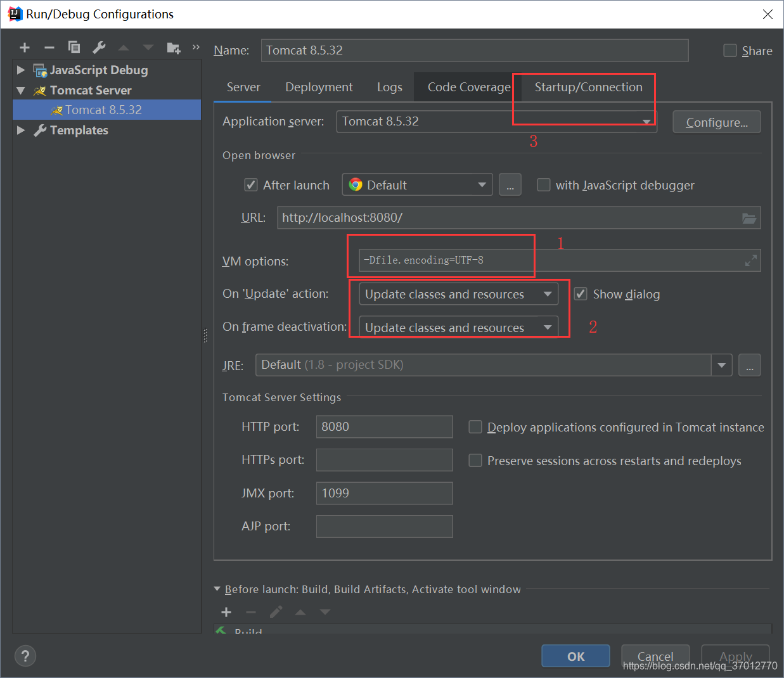The width and height of the screenshot is (784, 678).
Task: Click the AJP port field
Action: pyautogui.click(x=384, y=526)
